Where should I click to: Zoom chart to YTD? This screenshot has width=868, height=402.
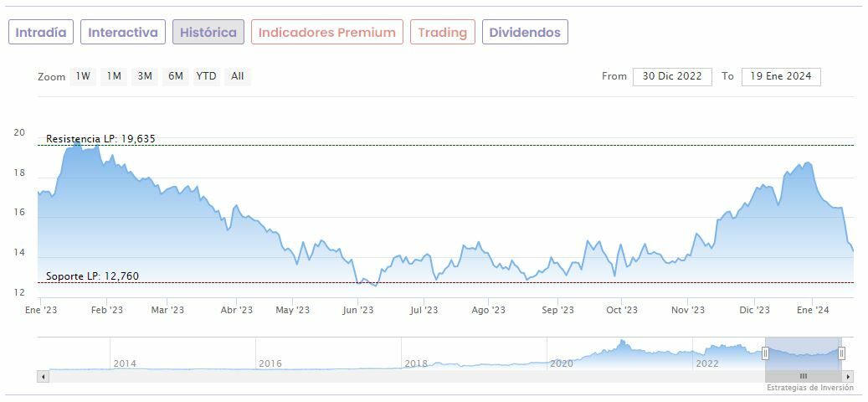pyautogui.click(x=206, y=76)
